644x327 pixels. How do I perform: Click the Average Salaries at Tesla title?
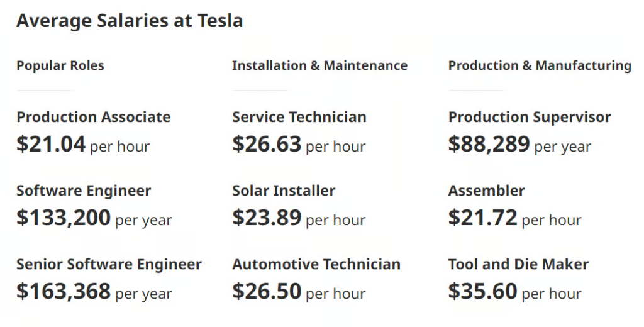(x=130, y=21)
